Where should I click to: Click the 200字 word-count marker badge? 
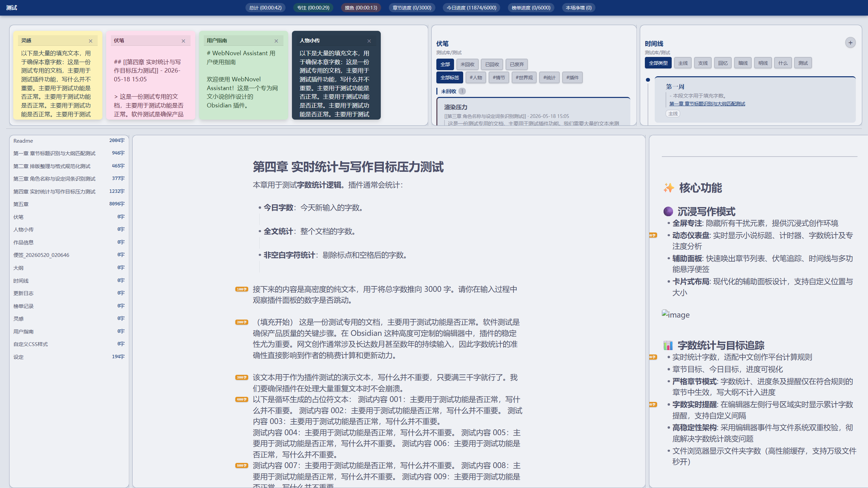click(x=242, y=322)
